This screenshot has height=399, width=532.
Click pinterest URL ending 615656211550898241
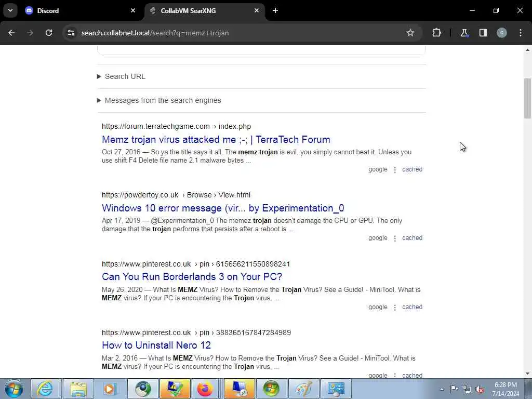pos(196,264)
